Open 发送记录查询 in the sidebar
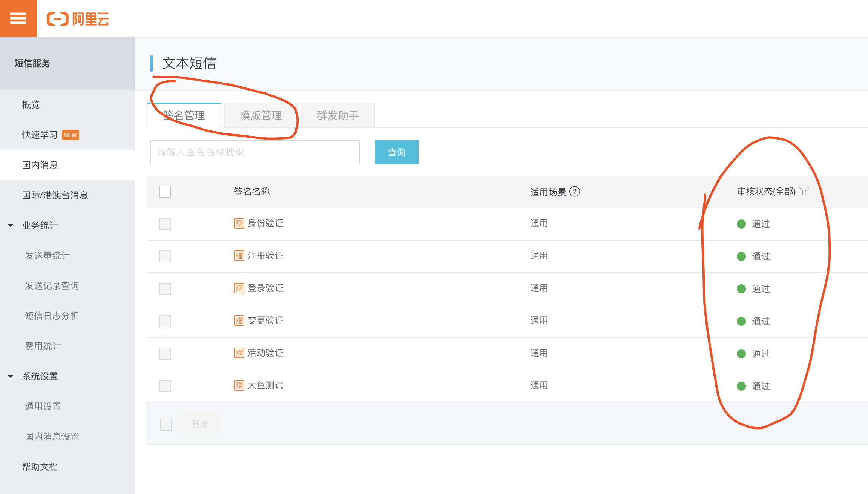This screenshot has height=494, width=868. (52, 286)
